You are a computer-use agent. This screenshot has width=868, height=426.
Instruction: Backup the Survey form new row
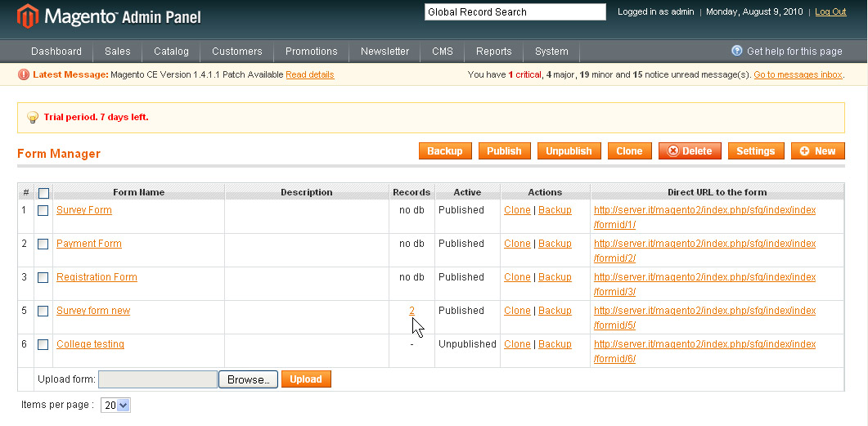[x=555, y=311]
